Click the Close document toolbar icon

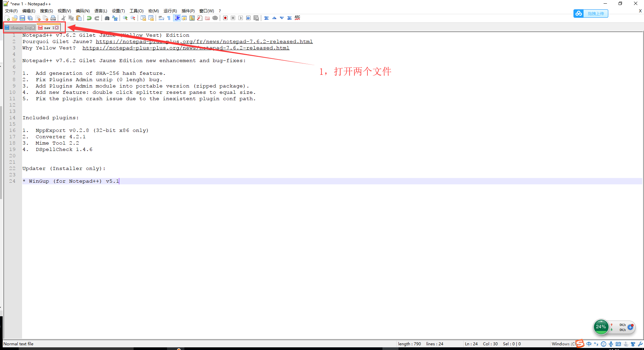pyautogui.click(x=38, y=18)
